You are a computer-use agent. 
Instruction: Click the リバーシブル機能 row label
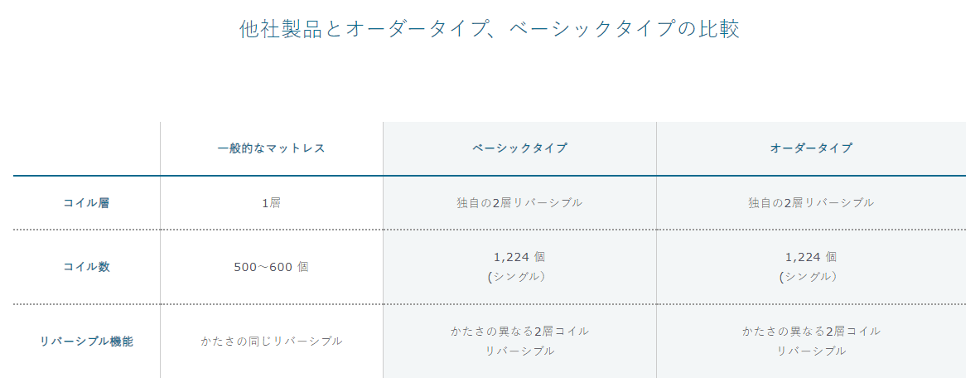(86, 341)
